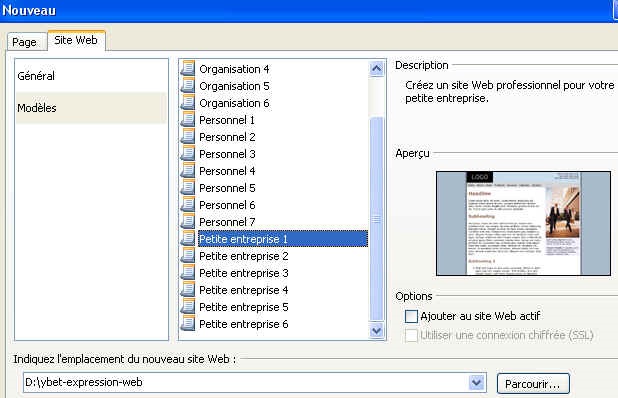Viewport: 618px width, 398px height.
Task: Click the Personnel 5 template icon
Action: (188, 188)
